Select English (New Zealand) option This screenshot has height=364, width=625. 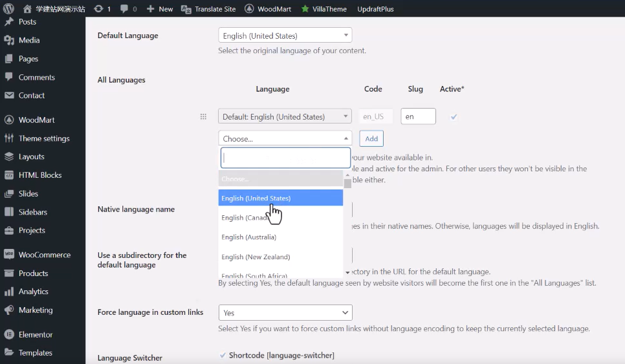[256, 257]
